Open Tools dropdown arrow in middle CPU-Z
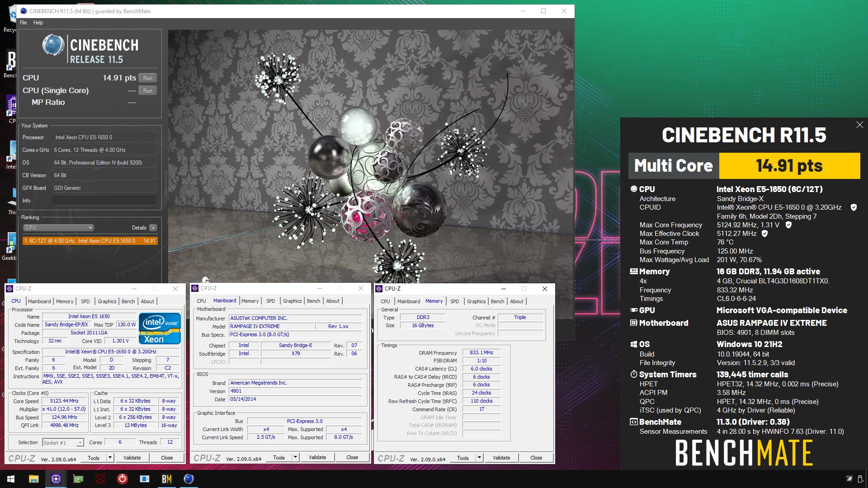Screen dimensions: 868x488 pos(295,458)
